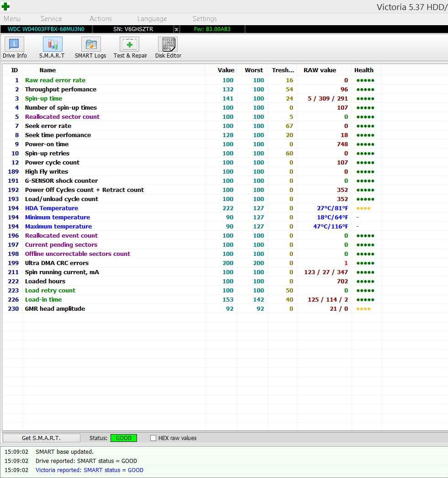The image size is (448, 478).
Task: Click the 27°C/81°F raw temperature value
Action: (x=332, y=208)
